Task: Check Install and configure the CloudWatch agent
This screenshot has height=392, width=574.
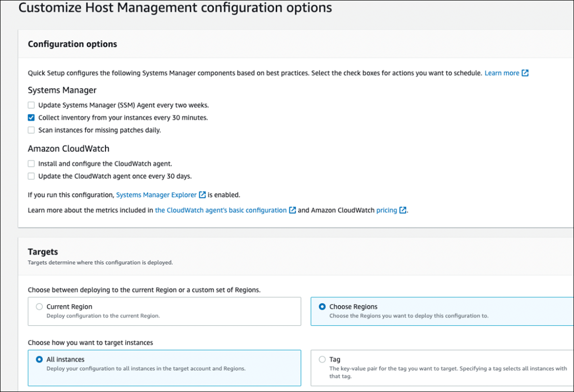Action: [x=31, y=164]
